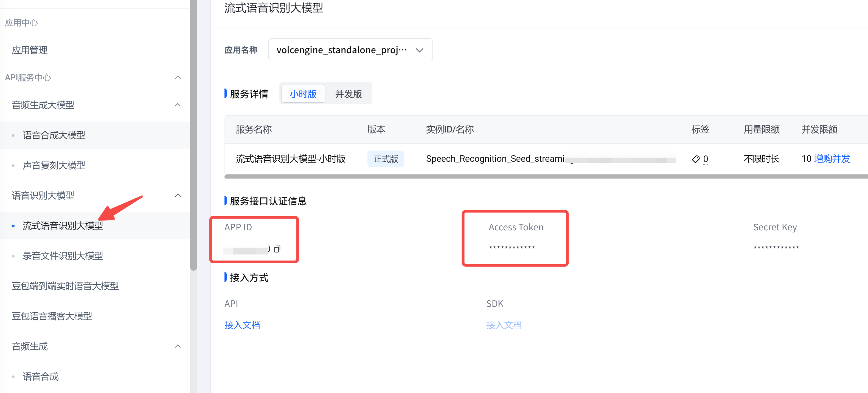This screenshot has height=393, width=868.
Task: Select 豆包语音播客大模型 in the sidebar
Action: 52,316
